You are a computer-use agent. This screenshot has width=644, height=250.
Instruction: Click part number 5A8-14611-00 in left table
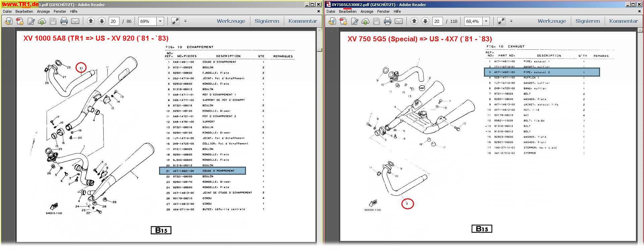(183, 62)
